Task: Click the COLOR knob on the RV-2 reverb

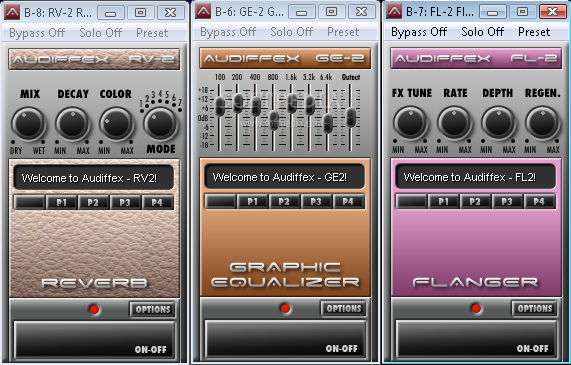Action: 116,123
